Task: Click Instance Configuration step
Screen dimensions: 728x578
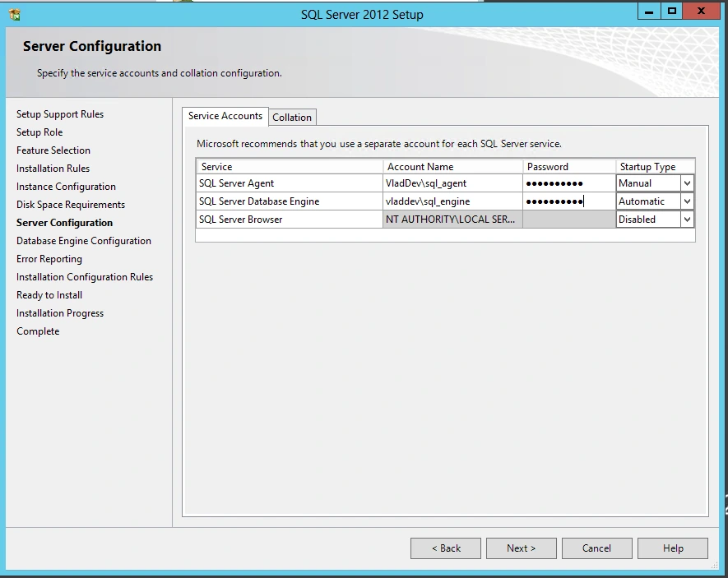Action: [x=66, y=187]
